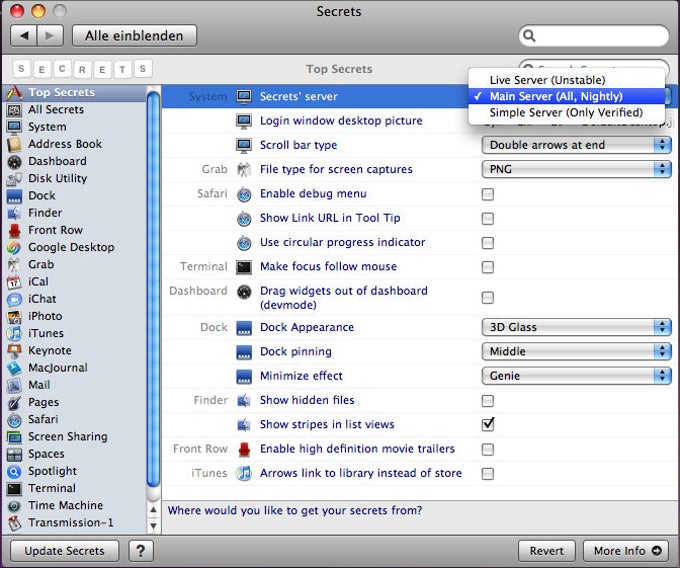This screenshot has height=568, width=680.
Task: Open Dock pinning Middle dropdown
Action: click(x=576, y=351)
